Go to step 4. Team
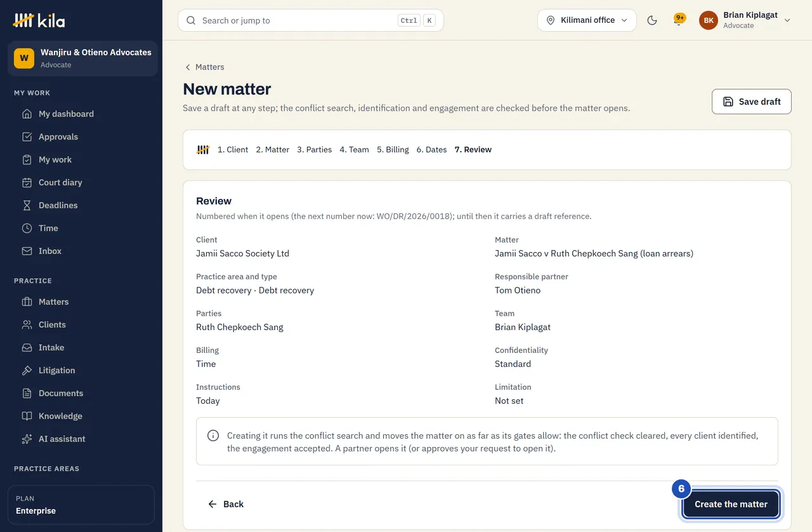Screen dimensions: 812x532 354,150
